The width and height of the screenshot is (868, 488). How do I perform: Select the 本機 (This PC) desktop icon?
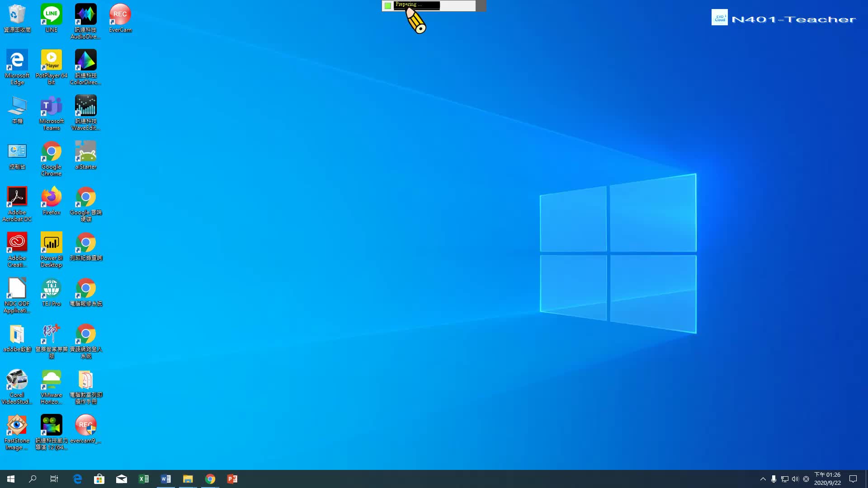click(17, 109)
